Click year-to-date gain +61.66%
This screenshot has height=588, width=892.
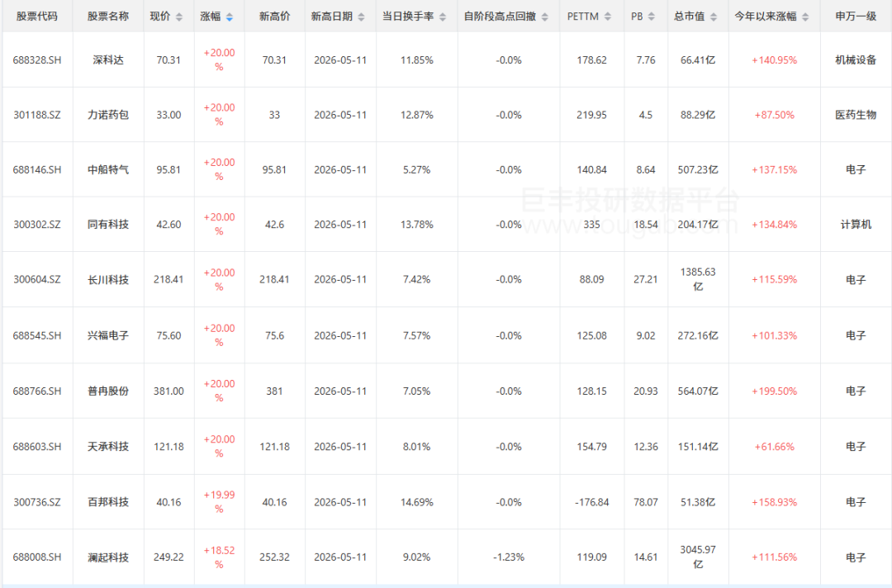coord(774,447)
